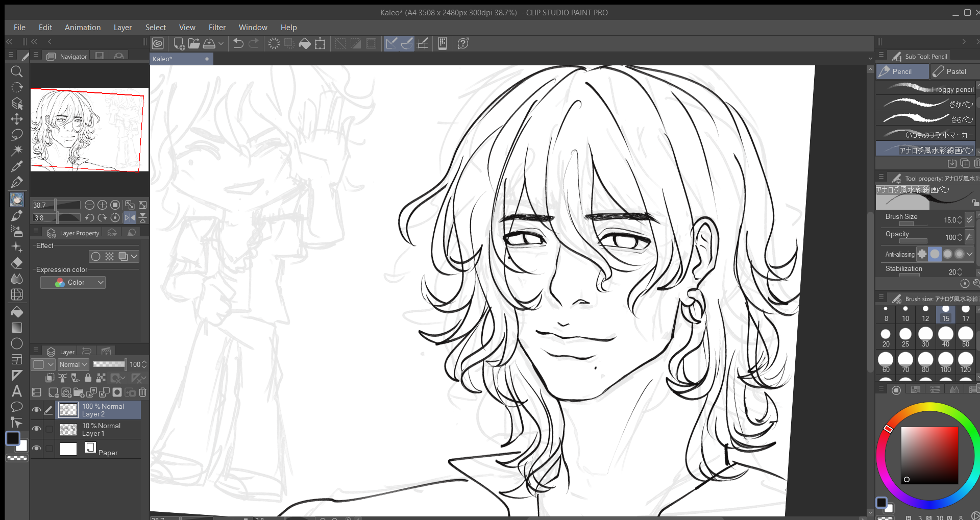
Task: Select the Eraser tool
Action: pos(17,263)
